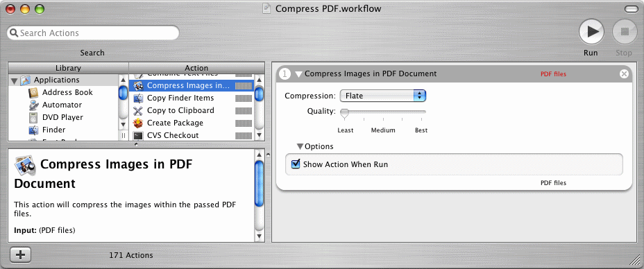Click the Copy to Clipboard scissors icon
Image resolution: width=644 pixels, height=269 pixels.
pyautogui.click(x=138, y=110)
